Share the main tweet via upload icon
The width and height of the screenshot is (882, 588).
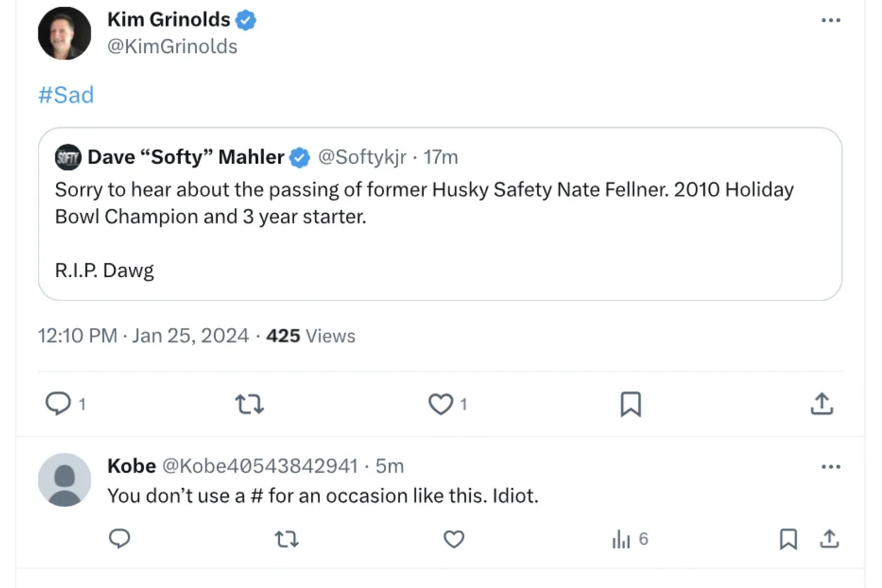tap(821, 404)
